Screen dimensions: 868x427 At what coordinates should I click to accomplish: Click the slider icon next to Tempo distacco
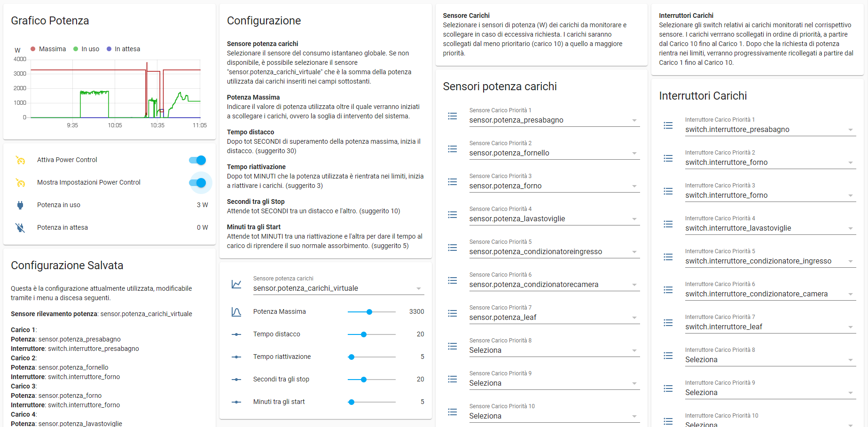pyautogui.click(x=236, y=334)
